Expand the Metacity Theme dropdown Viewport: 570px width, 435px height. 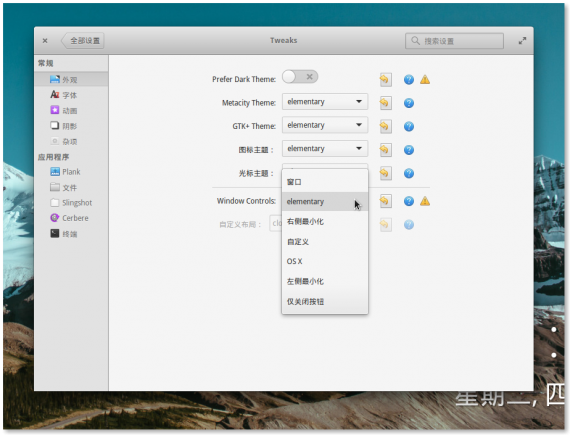point(325,102)
